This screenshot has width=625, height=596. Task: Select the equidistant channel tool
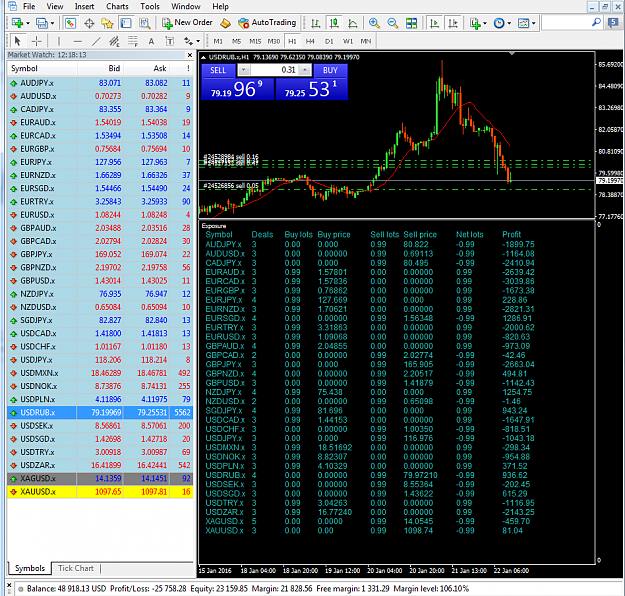click(x=114, y=41)
